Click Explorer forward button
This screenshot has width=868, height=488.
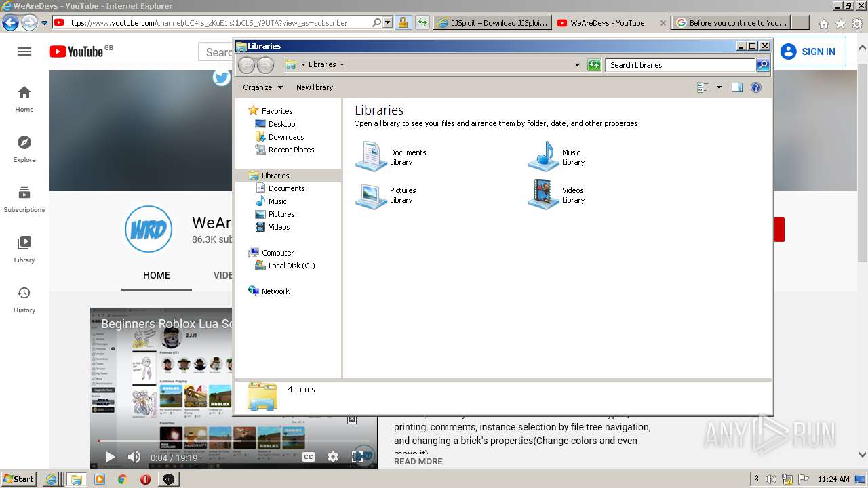pos(265,65)
